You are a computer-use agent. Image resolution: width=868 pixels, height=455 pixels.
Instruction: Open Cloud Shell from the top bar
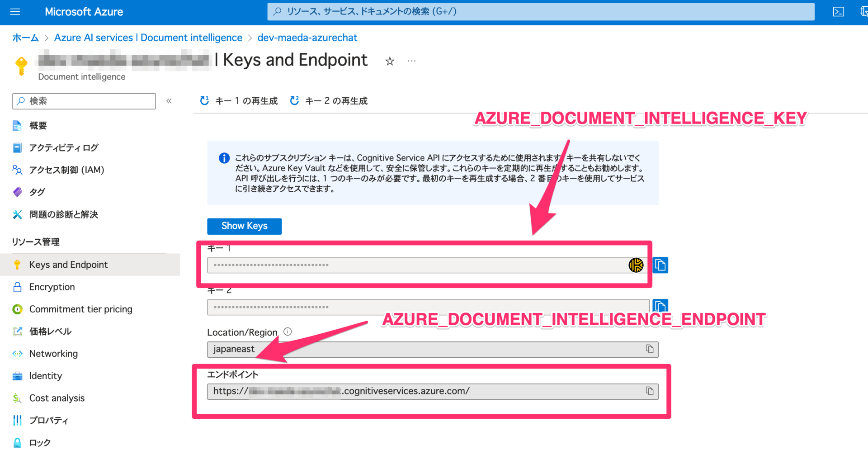(839, 12)
